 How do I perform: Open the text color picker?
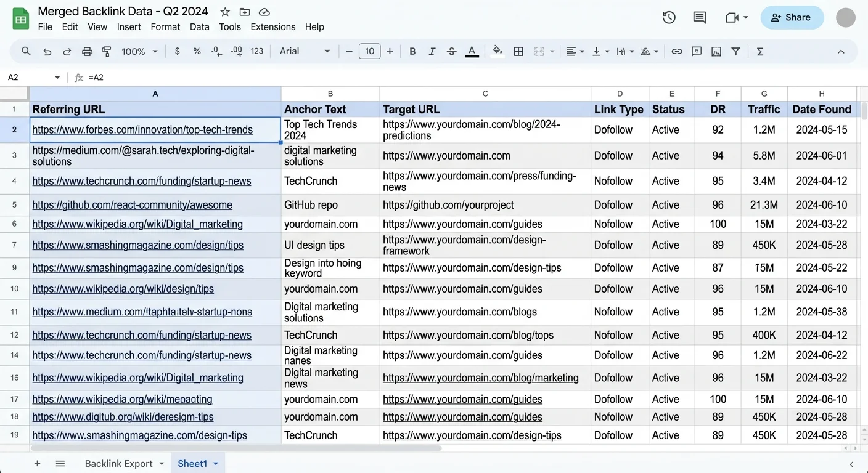(x=472, y=52)
